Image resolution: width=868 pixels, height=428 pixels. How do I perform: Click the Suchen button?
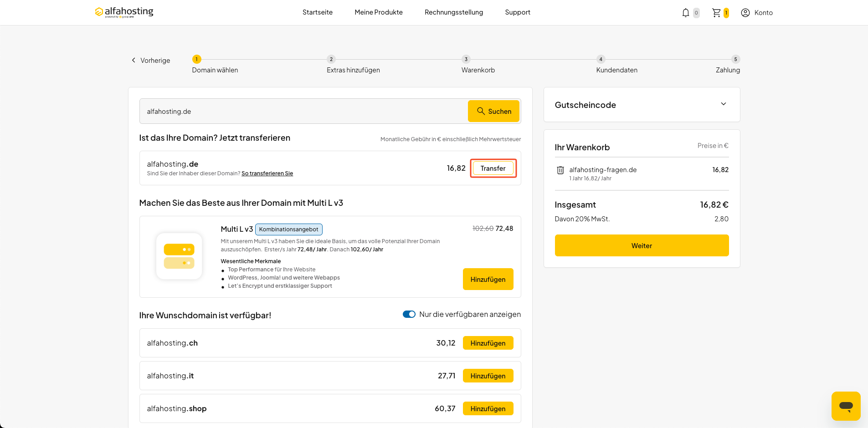(x=493, y=111)
